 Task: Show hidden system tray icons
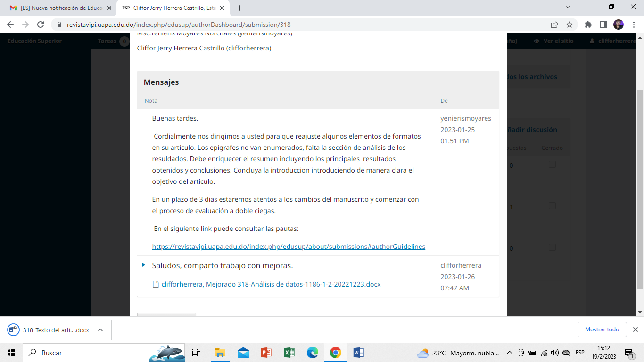tap(509, 353)
